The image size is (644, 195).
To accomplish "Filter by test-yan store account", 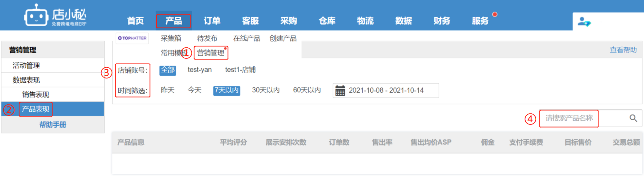I will (199, 70).
